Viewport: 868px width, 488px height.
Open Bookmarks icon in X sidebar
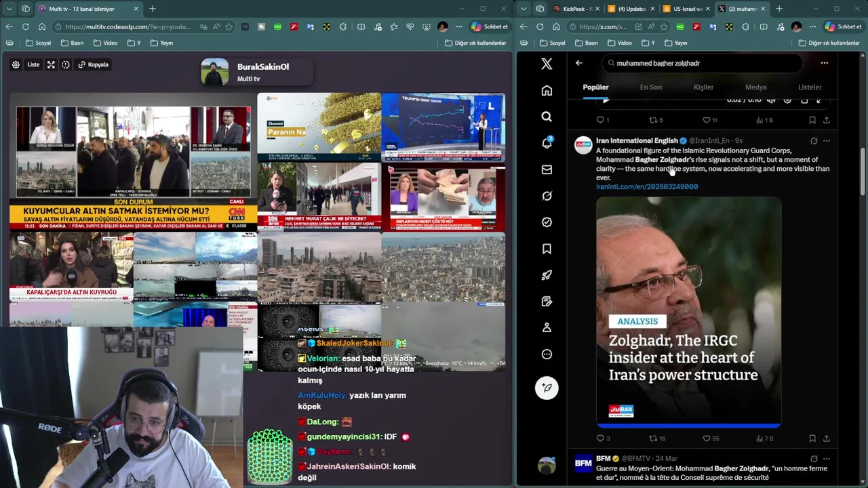point(547,249)
